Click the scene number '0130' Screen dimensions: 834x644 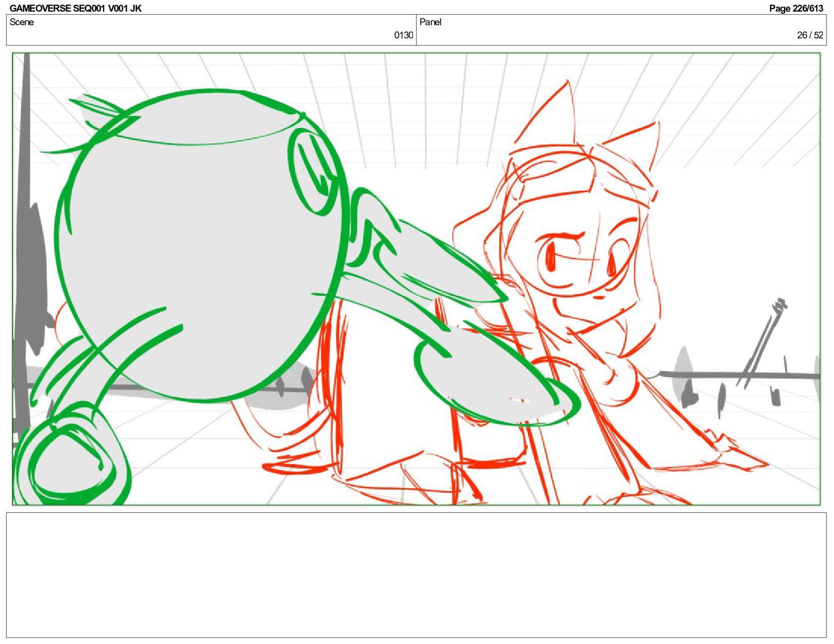point(403,35)
